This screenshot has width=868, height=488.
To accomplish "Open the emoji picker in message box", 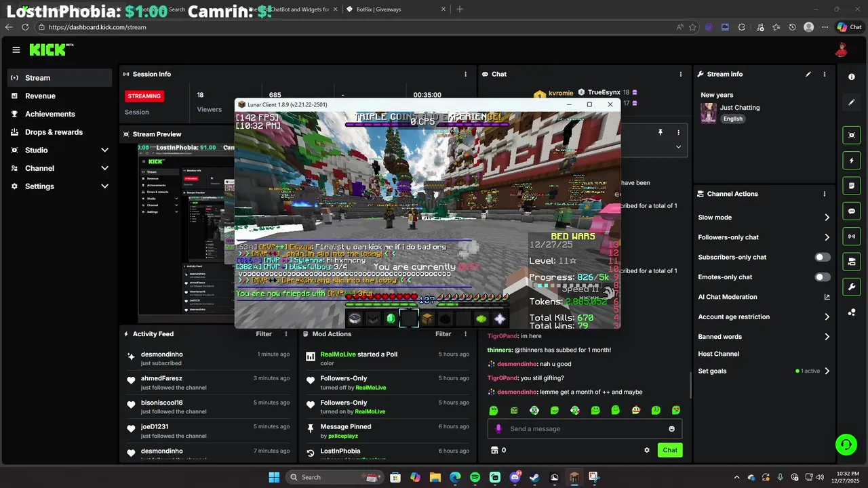I will (672, 429).
